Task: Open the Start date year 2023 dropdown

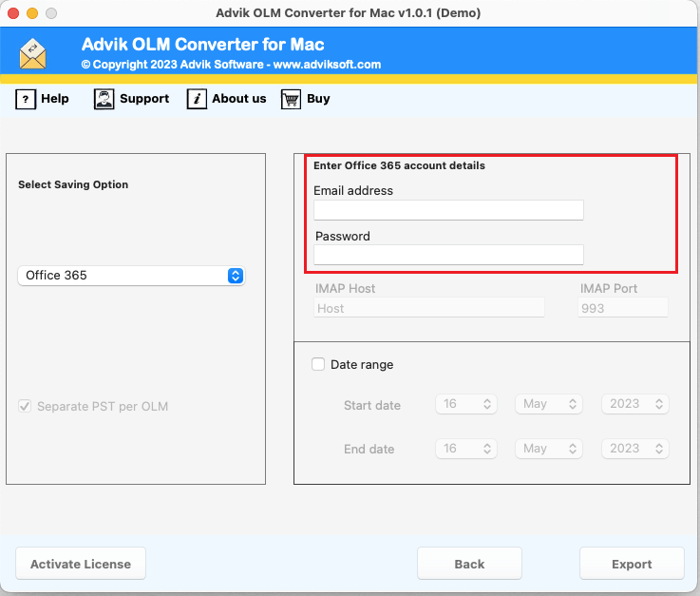Action: click(634, 404)
